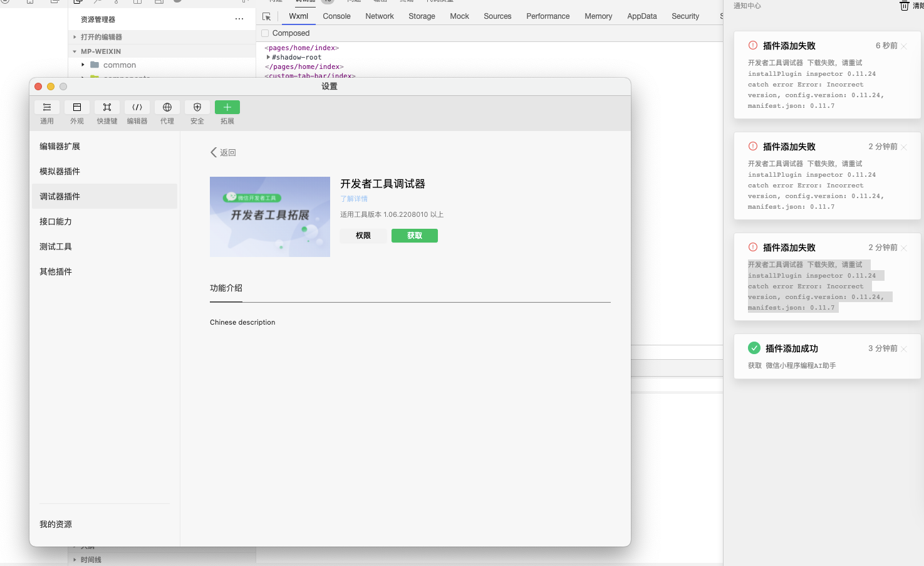
Task: Switch to the Memory tab
Action: [598, 16]
